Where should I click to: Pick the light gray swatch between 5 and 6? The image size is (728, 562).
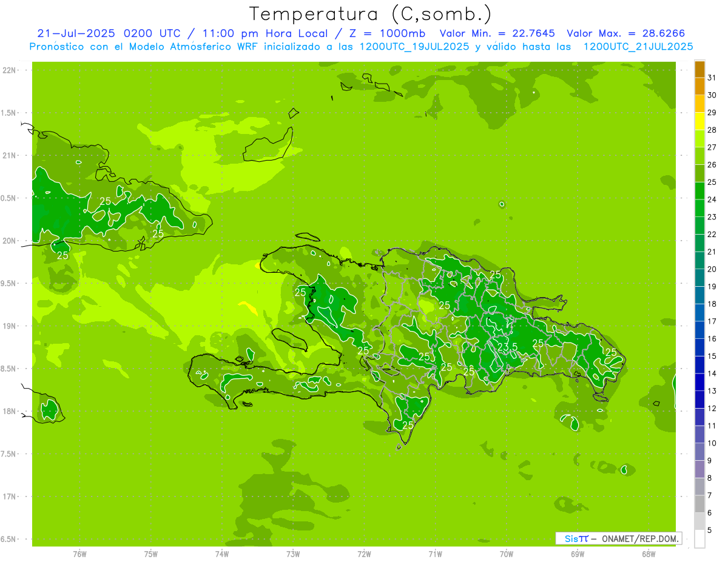(699, 522)
